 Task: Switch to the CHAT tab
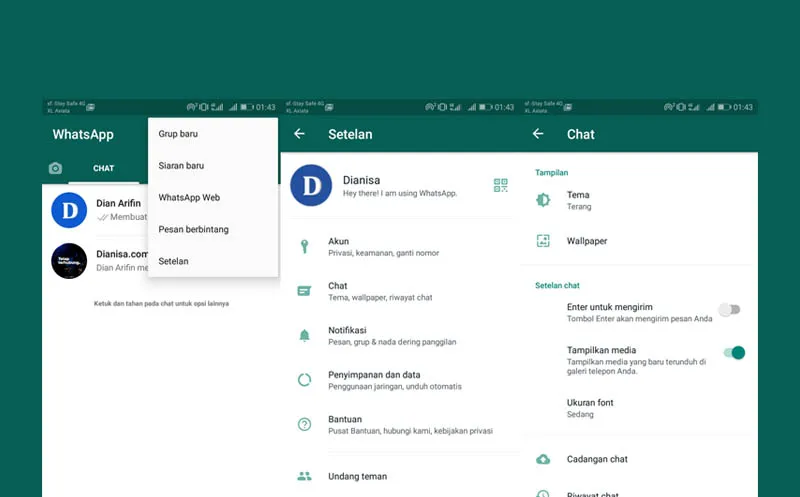coord(104,168)
